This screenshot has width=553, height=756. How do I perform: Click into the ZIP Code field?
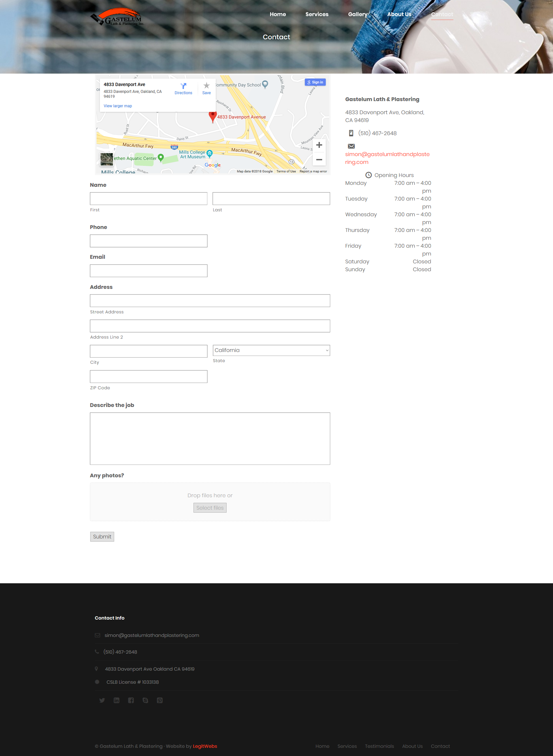coord(149,377)
